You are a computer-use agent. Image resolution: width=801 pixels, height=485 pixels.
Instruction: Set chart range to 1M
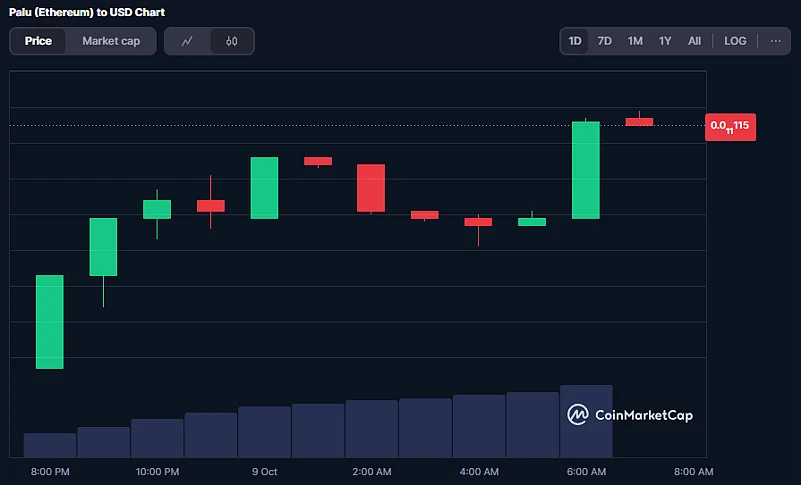click(635, 41)
